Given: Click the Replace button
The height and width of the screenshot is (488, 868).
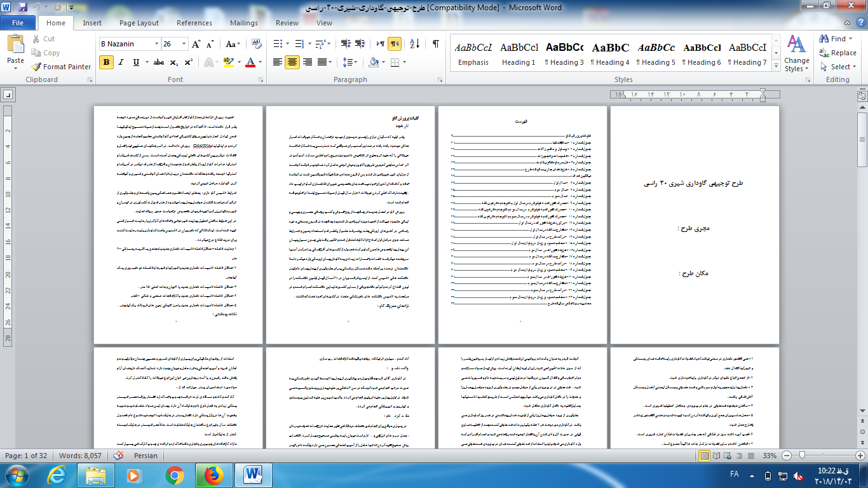Looking at the screenshot, I should click(837, 53).
